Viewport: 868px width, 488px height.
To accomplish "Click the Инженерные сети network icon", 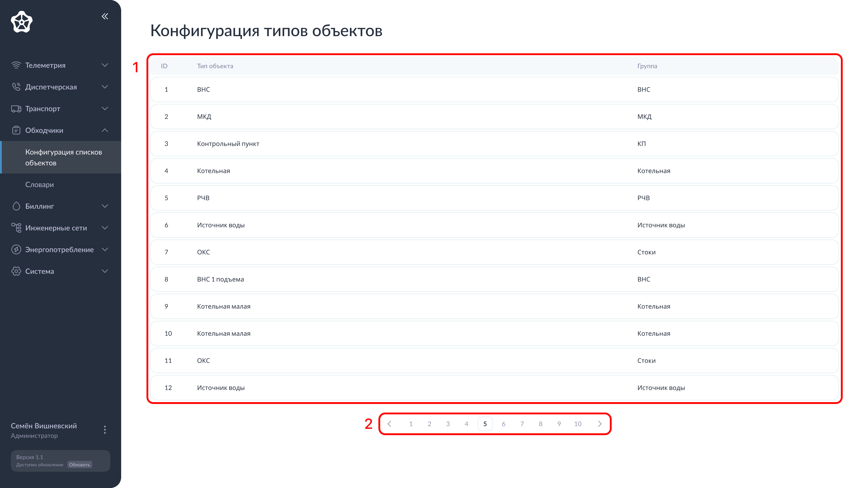I will (17, 228).
